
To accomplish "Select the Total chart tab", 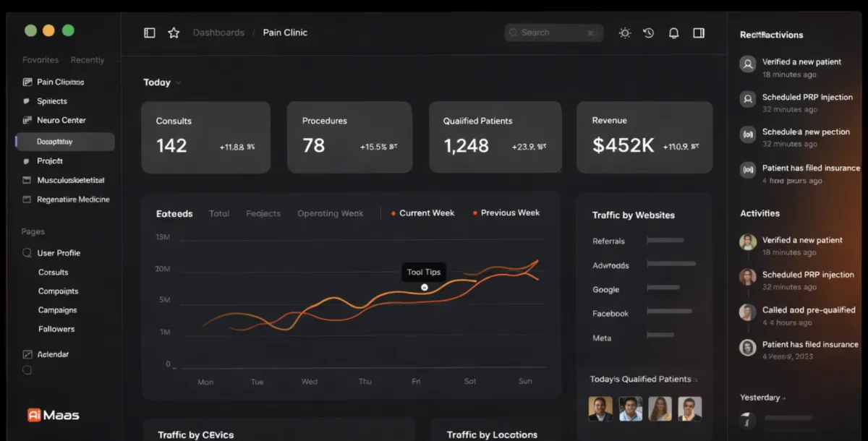I will (219, 213).
